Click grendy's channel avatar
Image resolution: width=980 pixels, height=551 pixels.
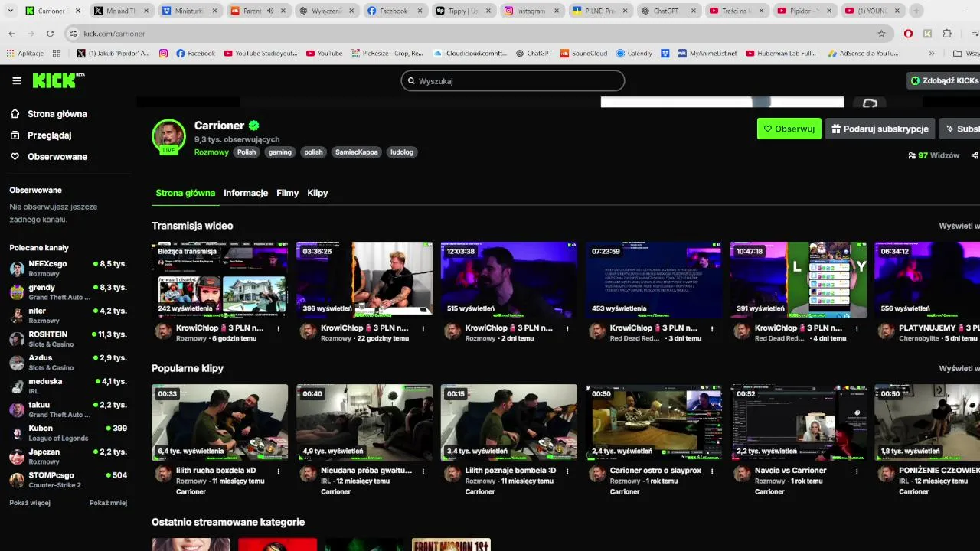(x=17, y=292)
